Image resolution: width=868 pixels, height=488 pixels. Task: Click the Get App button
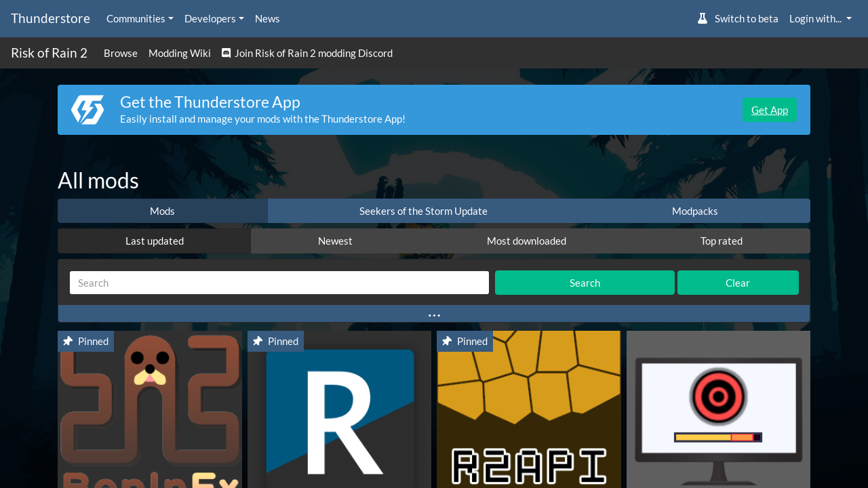pos(770,110)
